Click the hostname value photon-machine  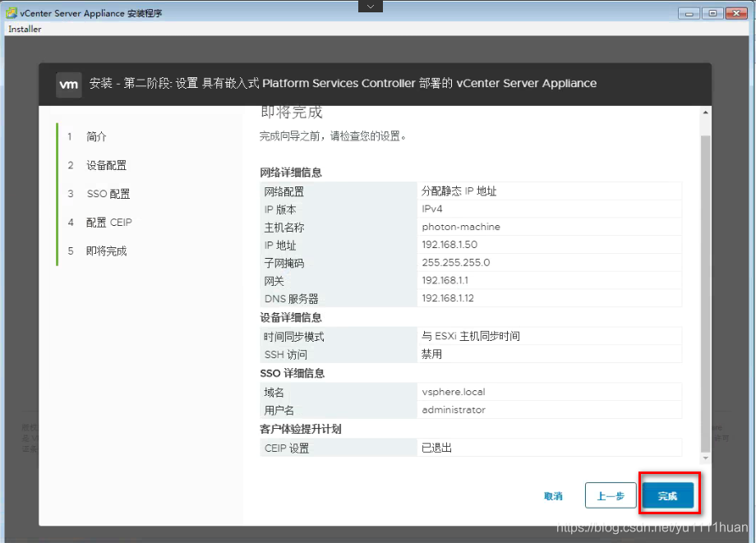tap(461, 227)
